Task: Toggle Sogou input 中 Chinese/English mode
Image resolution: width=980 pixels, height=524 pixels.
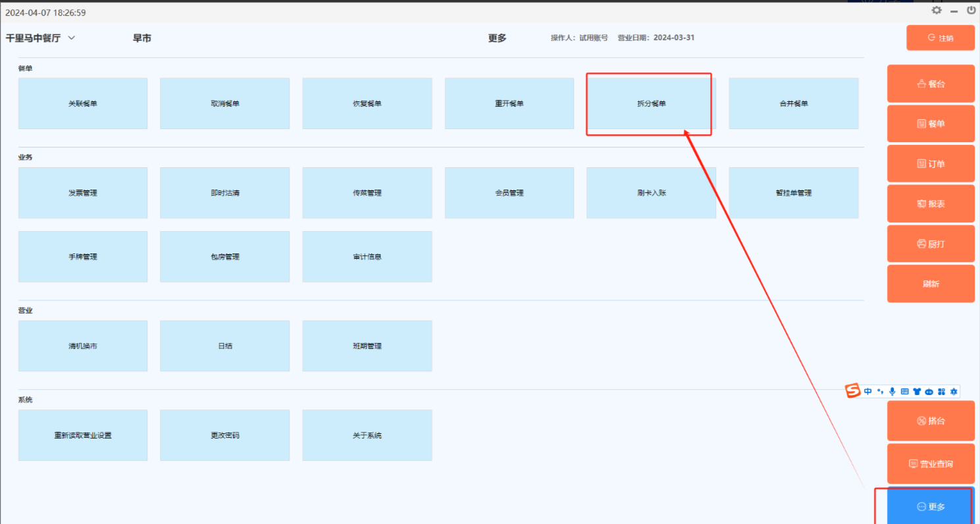Action: [868, 392]
